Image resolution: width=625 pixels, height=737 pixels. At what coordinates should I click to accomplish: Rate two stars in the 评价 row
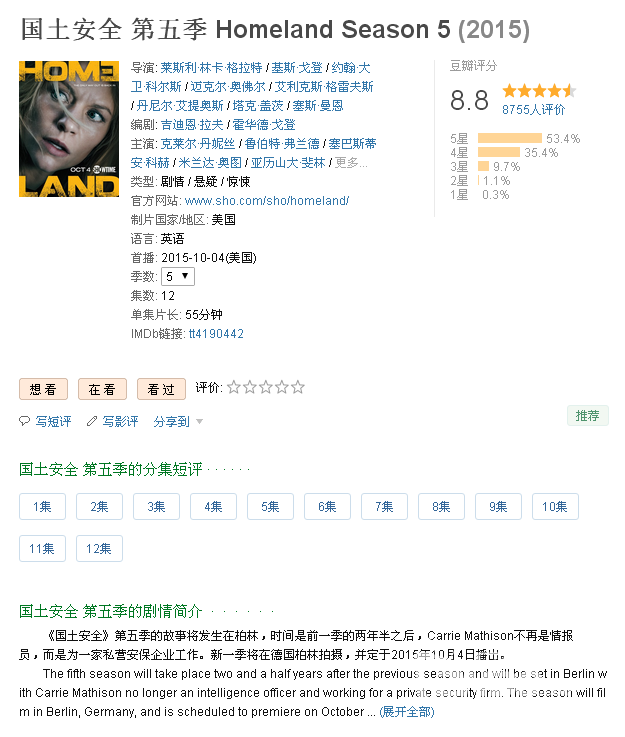pos(250,387)
